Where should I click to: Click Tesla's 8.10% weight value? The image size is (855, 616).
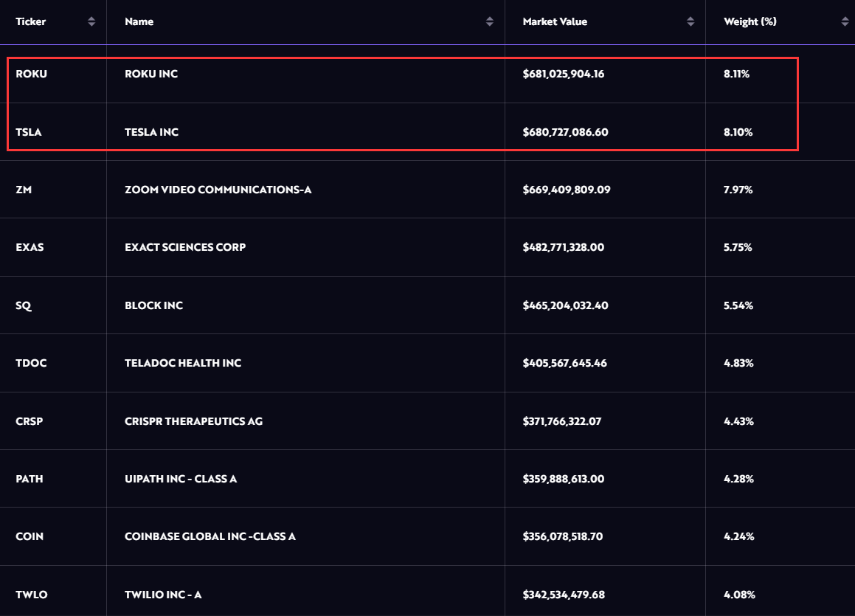pyautogui.click(x=738, y=132)
